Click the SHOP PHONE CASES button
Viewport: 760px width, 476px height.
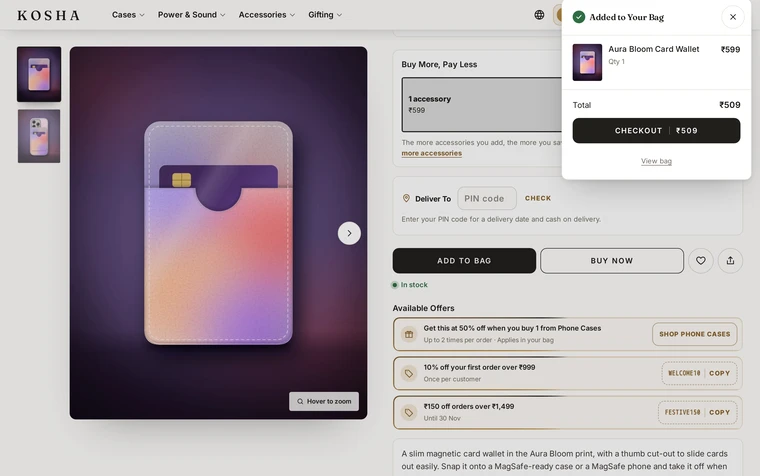coord(694,334)
